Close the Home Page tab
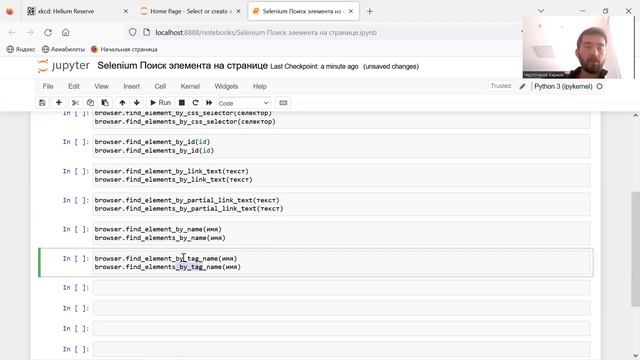The width and height of the screenshot is (640, 360). 238,11
